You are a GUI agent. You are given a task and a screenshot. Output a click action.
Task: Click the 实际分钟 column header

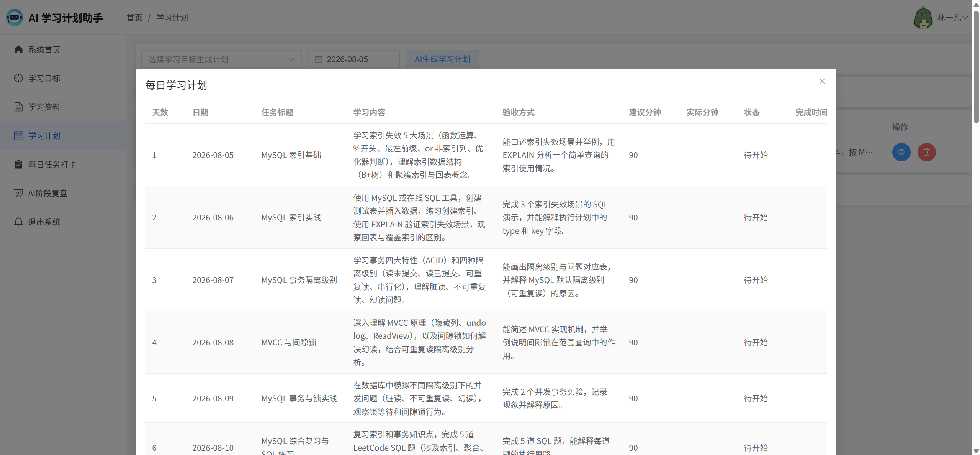point(702,112)
